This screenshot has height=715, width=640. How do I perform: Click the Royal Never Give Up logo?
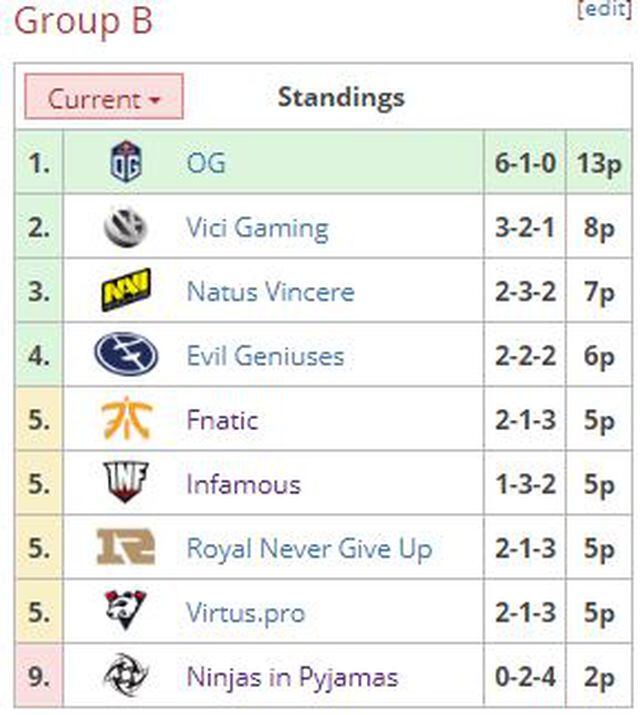coord(126,548)
